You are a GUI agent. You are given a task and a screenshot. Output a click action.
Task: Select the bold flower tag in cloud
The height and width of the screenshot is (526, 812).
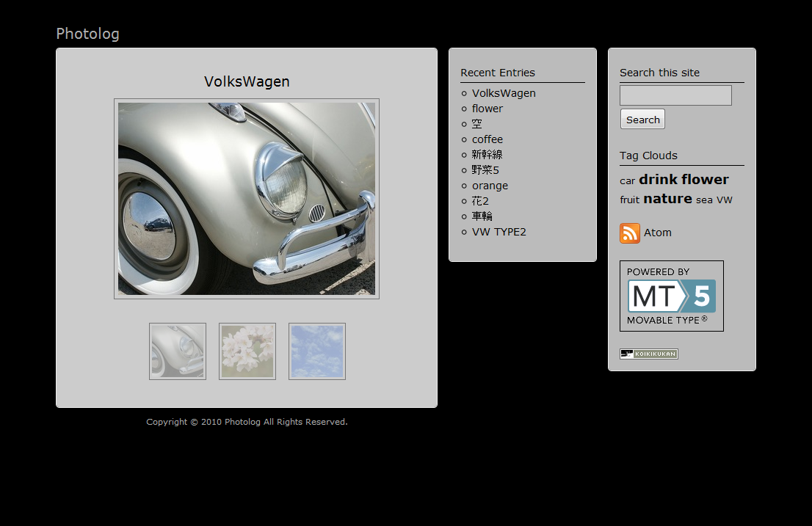[706, 180]
